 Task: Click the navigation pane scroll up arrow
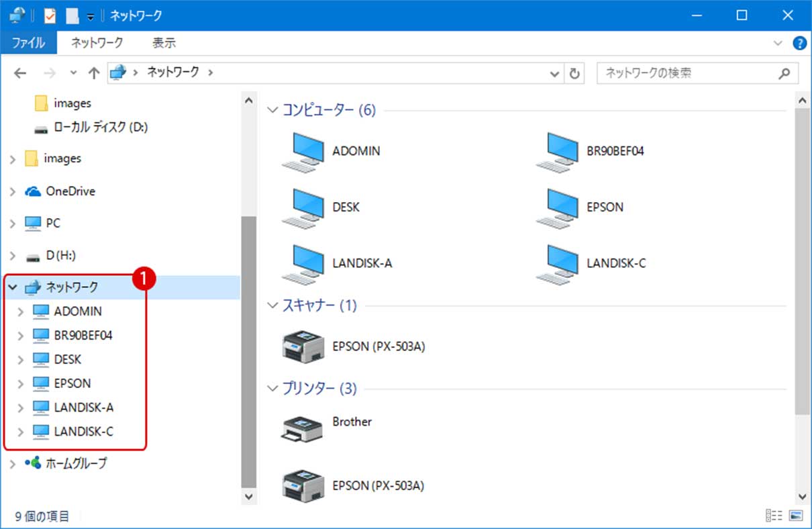point(248,100)
